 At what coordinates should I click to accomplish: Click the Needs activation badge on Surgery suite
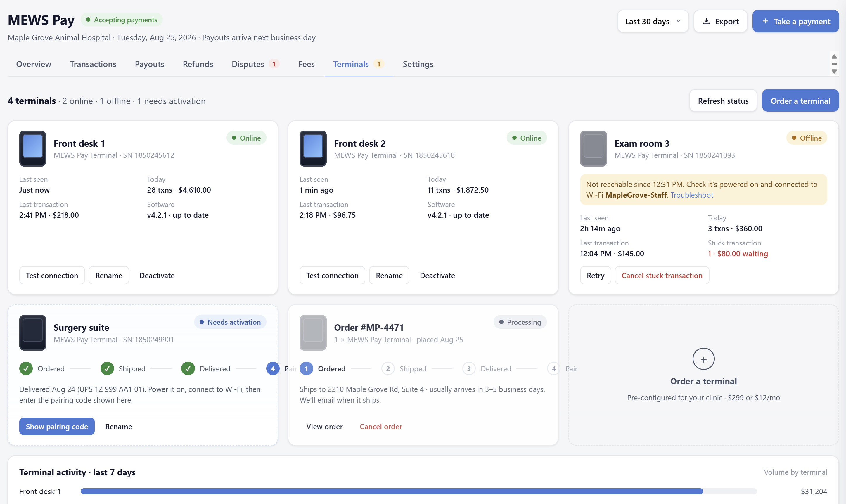coord(230,322)
